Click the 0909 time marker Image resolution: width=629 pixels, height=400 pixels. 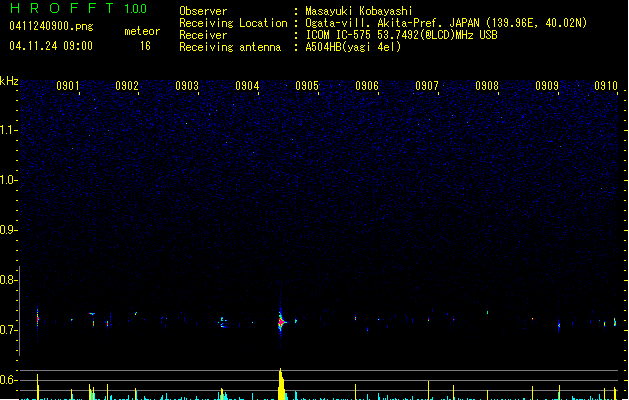point(547,86)
